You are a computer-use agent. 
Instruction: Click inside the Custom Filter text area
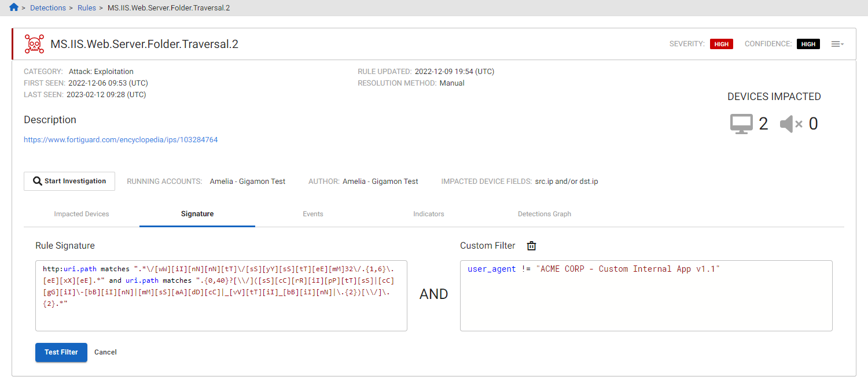tap(645, 295)
